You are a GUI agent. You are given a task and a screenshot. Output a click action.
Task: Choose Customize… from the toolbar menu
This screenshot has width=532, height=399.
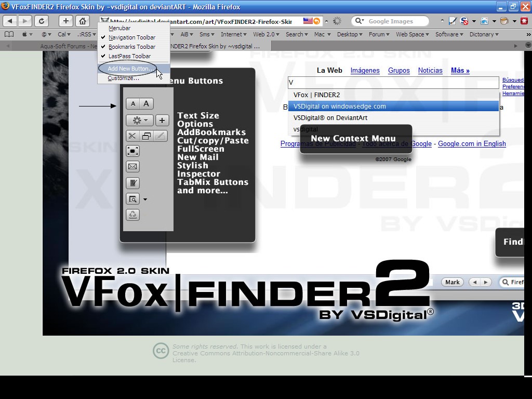pos(134,78)
